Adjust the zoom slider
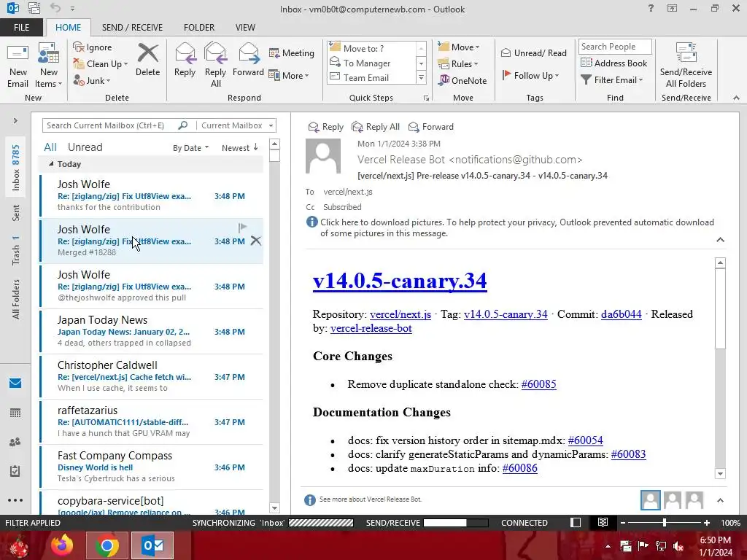The height and width of the screenshot is (560, 747). (665, 523)
